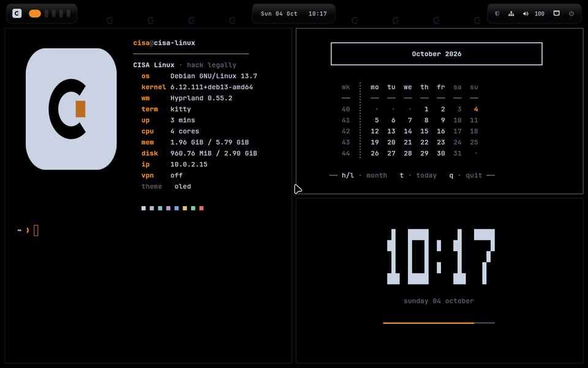Click the sunday 04 october clock caption
The image size is (588, 368).
[439, 301]
